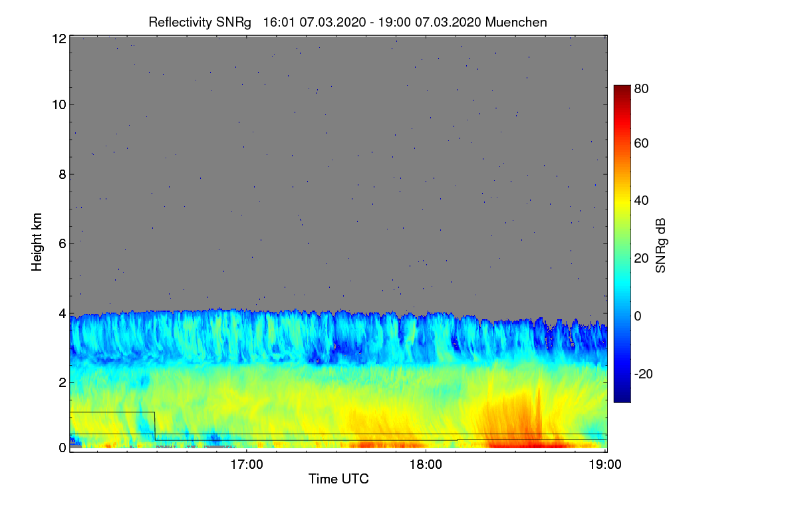Click the 2 height tick label
Screen dimensions: 798x532
63,382
